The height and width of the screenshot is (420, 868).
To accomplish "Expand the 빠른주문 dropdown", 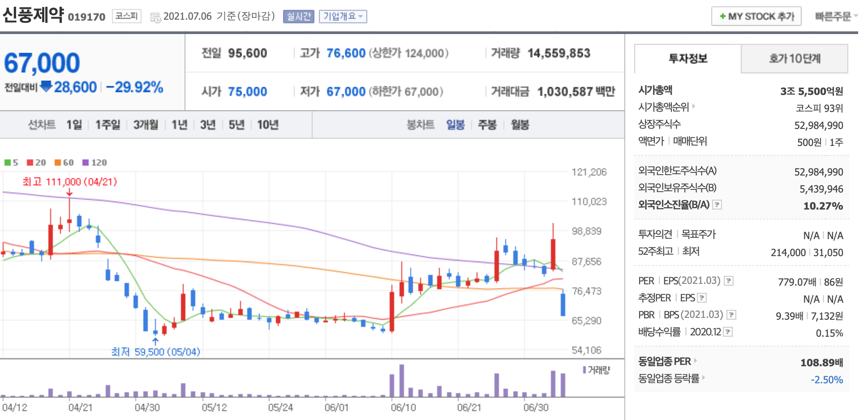I will (836, 17).
